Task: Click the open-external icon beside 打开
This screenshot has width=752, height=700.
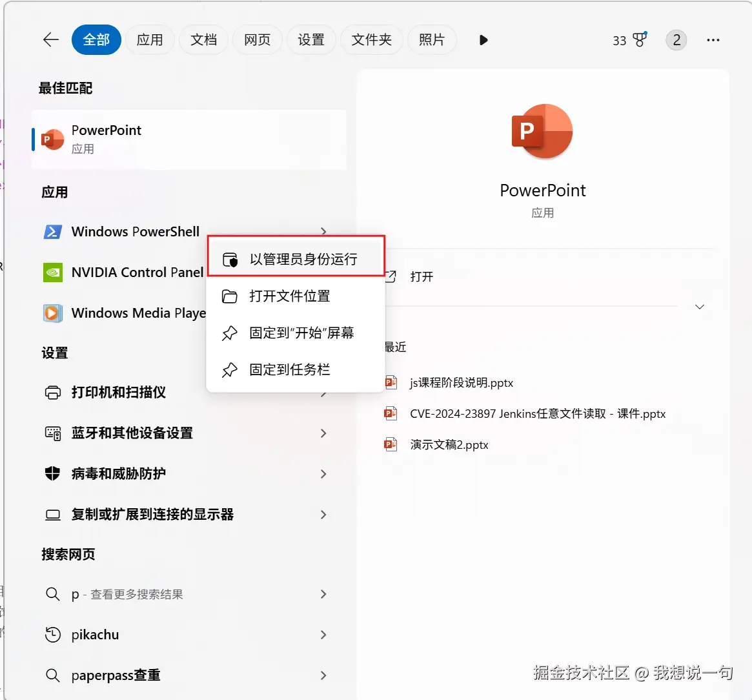Action: (x=391, y=277)
